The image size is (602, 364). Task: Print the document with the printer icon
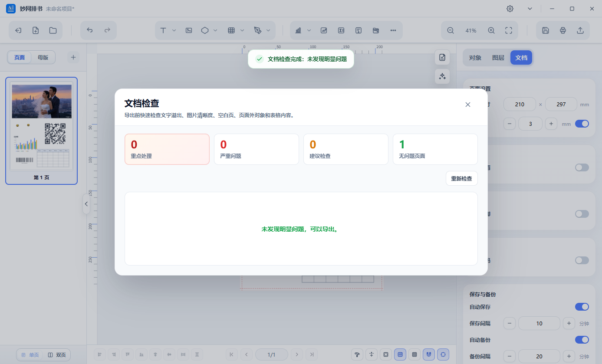(563, 30)
